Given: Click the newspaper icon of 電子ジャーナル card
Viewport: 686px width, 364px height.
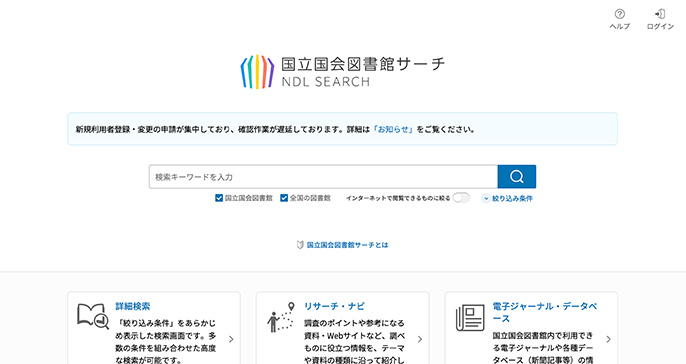Looking at the screenshot, I should pyautogui.click(x=470, y=318).
